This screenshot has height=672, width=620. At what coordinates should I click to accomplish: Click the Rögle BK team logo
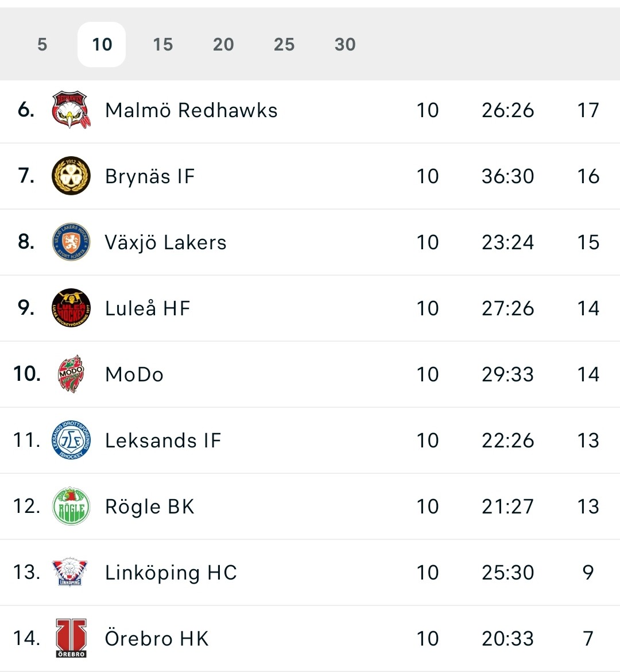pos(71,507)
